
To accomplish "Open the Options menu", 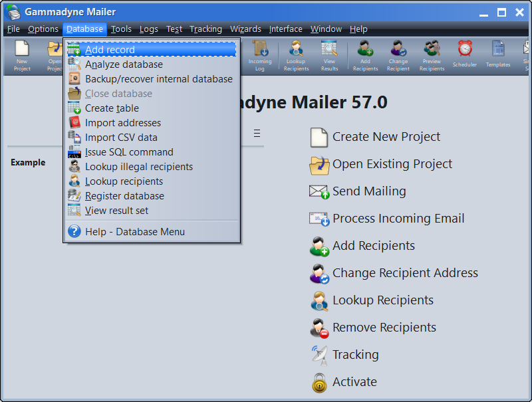I will pyautogui.click(x=43, y=29).
